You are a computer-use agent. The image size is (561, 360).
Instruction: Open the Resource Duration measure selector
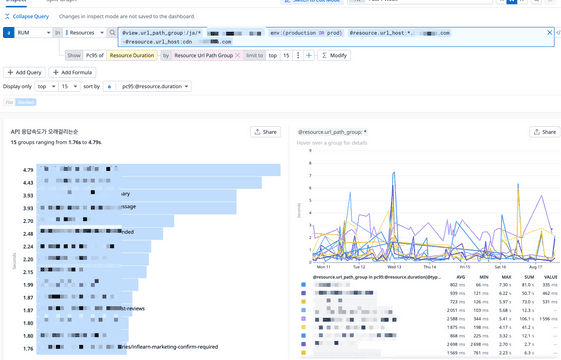click(x=132, y=55)
